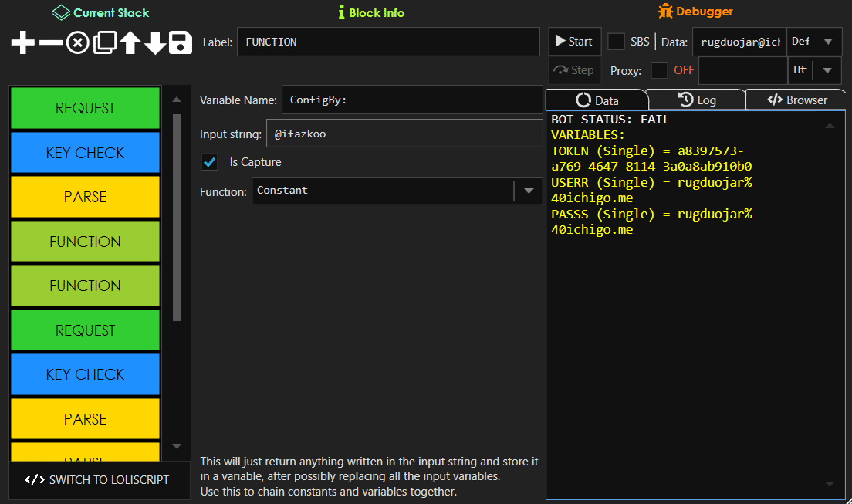This screenshot has height=504, width=852.
Task: Move block up with the up arrow icon
Action: point(128,42)
